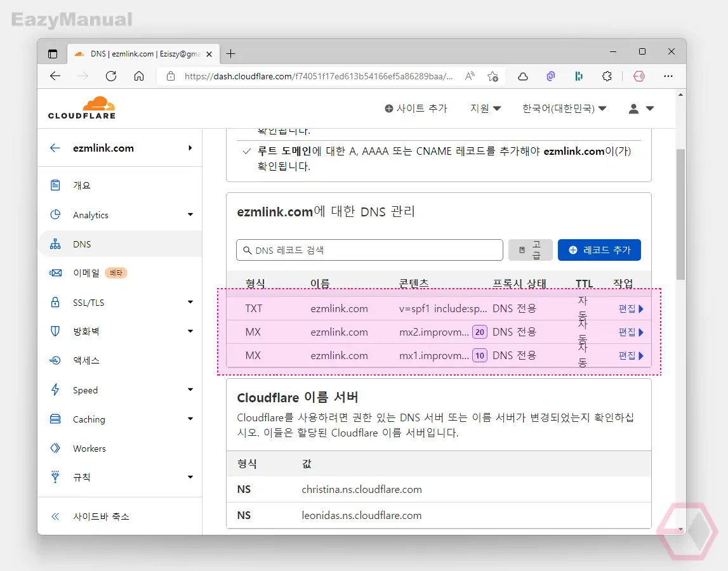
Task: Select the DNS sidebar item
Action: point(121,244)
